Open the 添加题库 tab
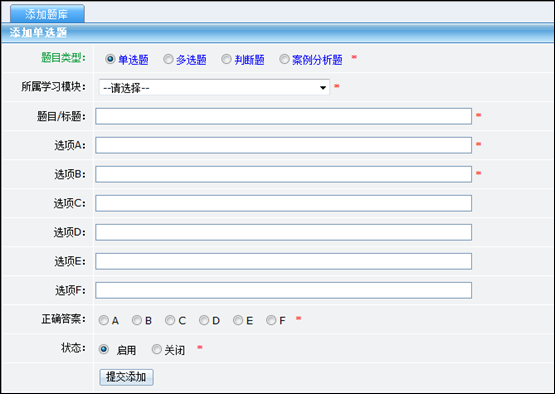The width and height of the screenshot is (555, 394). click(x=47, y=14)
